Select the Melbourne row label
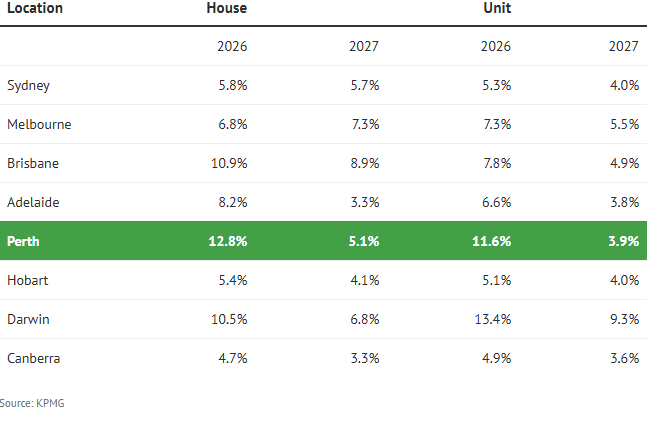The height and width of the screenshot is (421, 658). [x=39, y=125]
